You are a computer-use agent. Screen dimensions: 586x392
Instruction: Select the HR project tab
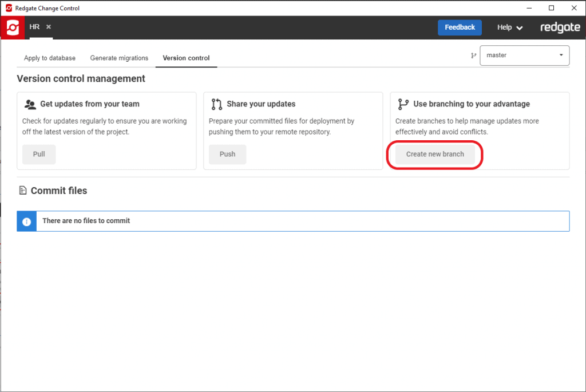[x=34, y=26]
